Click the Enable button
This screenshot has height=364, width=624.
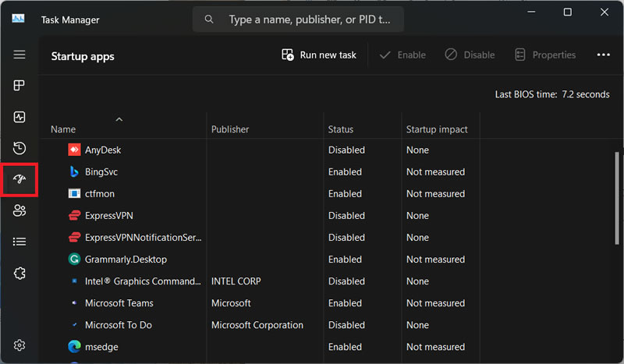point(402,55)
